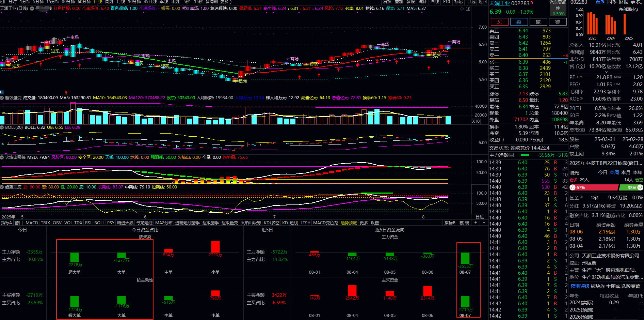Select the OBV indicator tab
Screen dimensions: 644x320
click(x=57, y=223)
